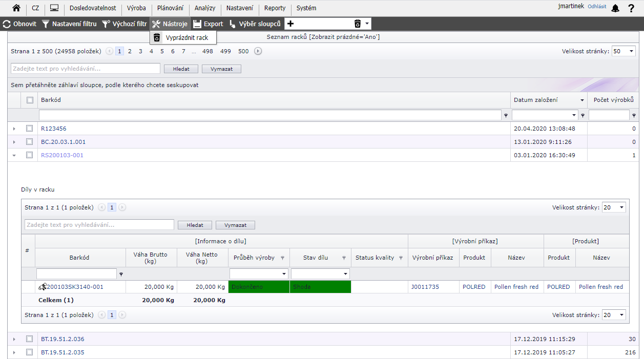Viewport: 644px width, 359px height.
Task: Click green Dokončeno status cell
Action: pyautogui.click(x=259, y=287)
